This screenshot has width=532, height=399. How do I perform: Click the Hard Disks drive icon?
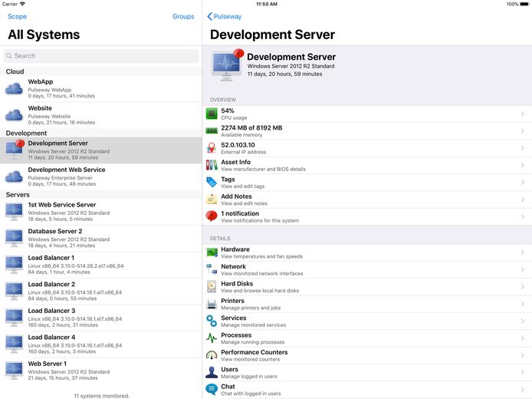click(x=212, y=287)
